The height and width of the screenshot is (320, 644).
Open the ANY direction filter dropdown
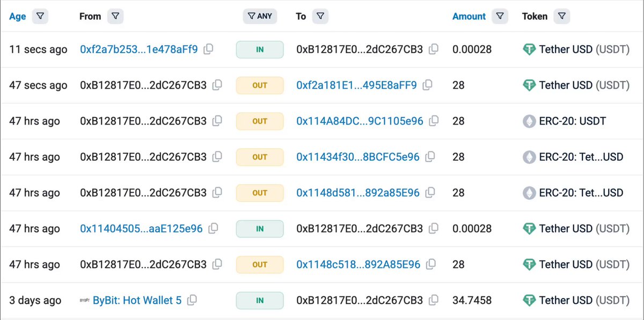[x=260, y=17]
